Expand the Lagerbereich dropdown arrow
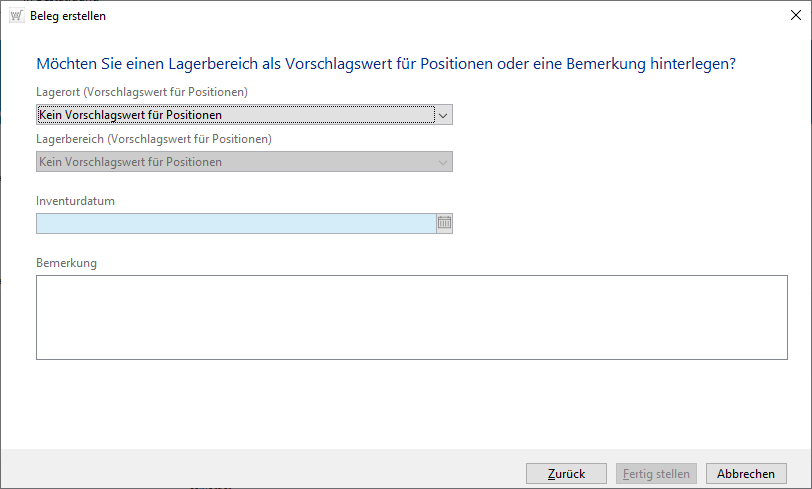Screen dimensions: 812x489 445,162
